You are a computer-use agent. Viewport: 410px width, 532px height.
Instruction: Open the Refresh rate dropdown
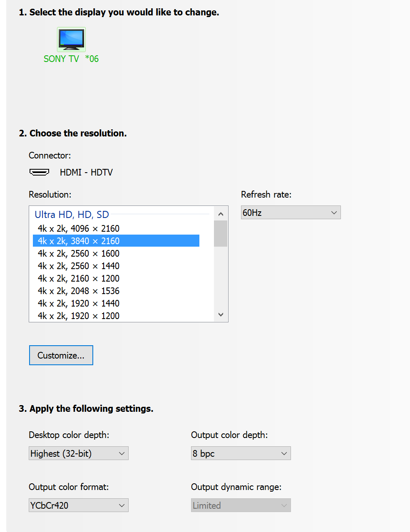(291, 213)
